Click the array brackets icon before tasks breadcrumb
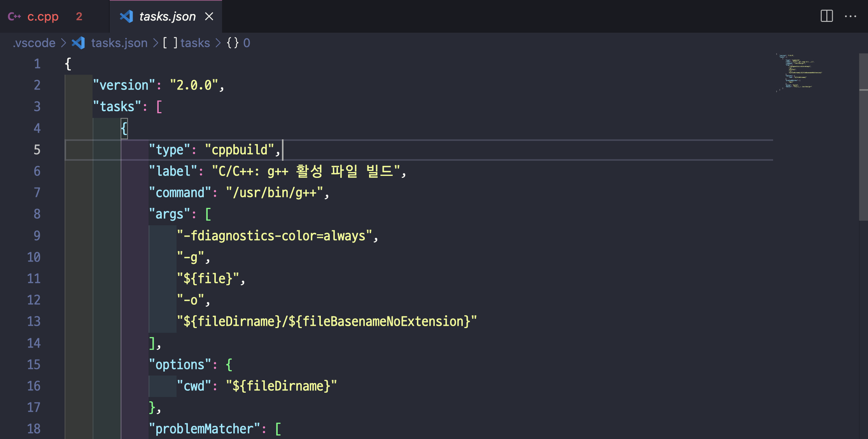The image size is (868, 439). pos(170,43)
